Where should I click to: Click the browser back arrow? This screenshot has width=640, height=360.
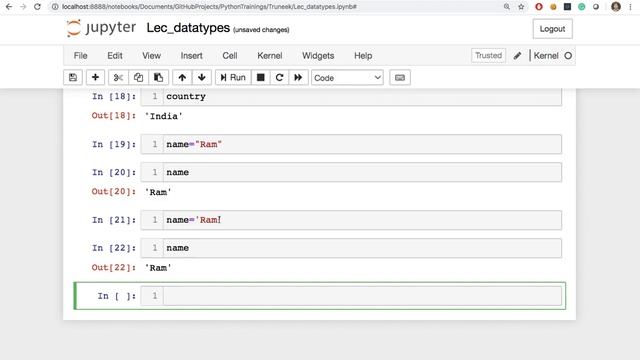click(x=9, y=7)
